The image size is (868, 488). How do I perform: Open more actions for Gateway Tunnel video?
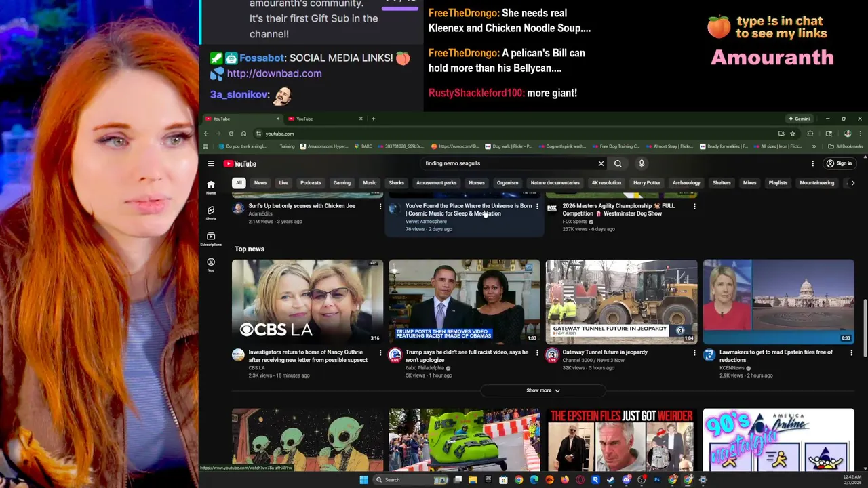pyautogui.click(x=694, y=352)
